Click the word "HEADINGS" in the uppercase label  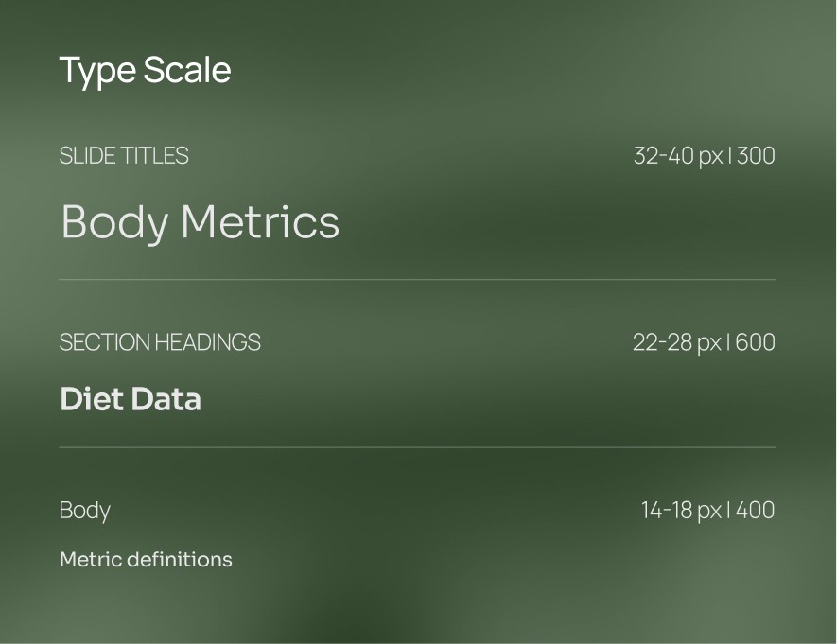(x=208, y=342)
